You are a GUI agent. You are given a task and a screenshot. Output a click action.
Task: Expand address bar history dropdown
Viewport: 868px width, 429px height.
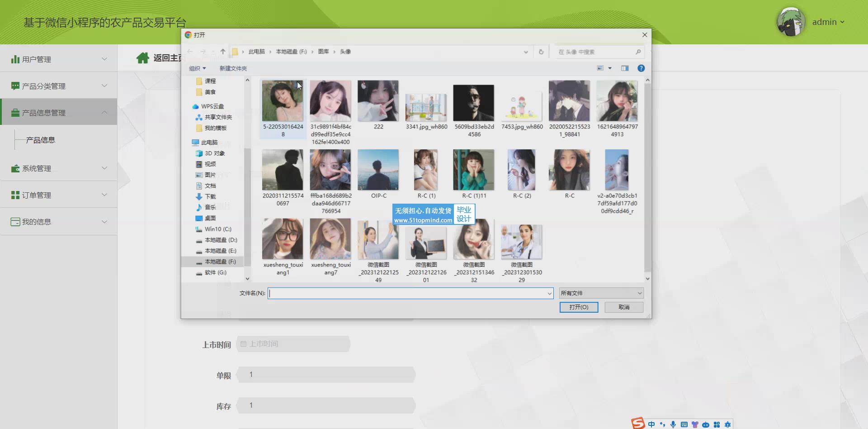[526, 52]
